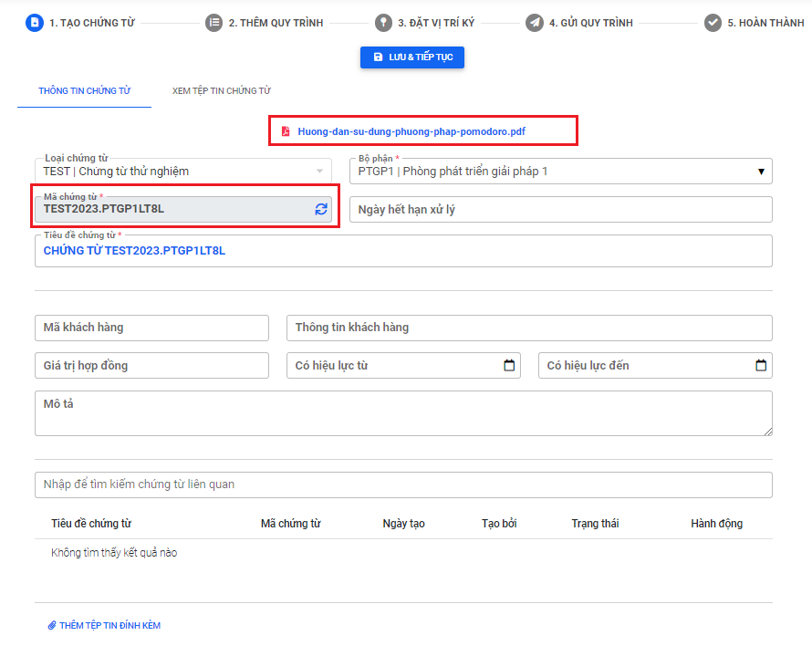Screen dimensions: 812x646
Task: Click Tiêu đề chứng từ column header
Action: point(91,523)
